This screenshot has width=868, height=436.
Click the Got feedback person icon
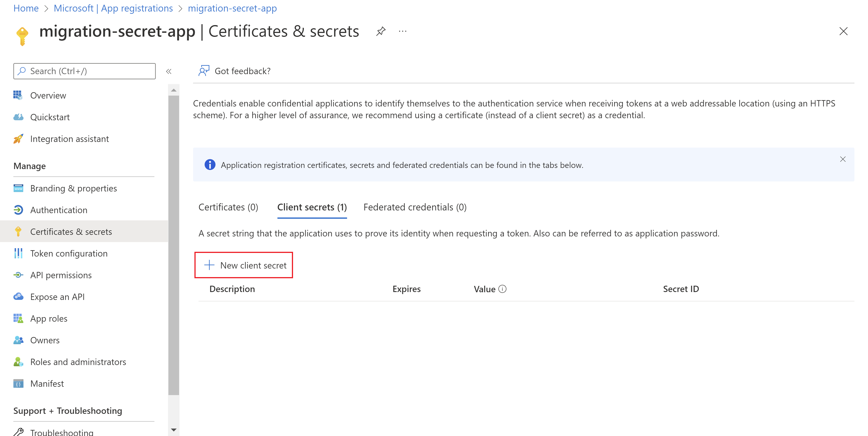click(204, 71)
